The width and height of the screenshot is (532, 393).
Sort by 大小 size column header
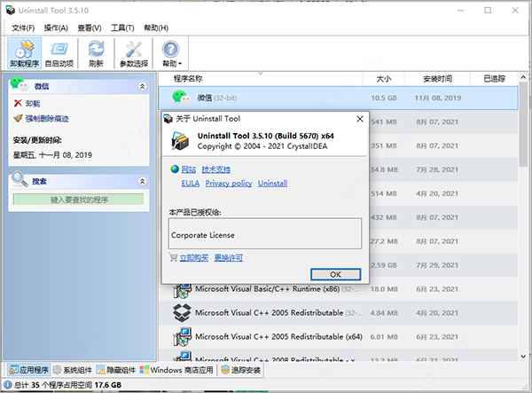[383, 79]
